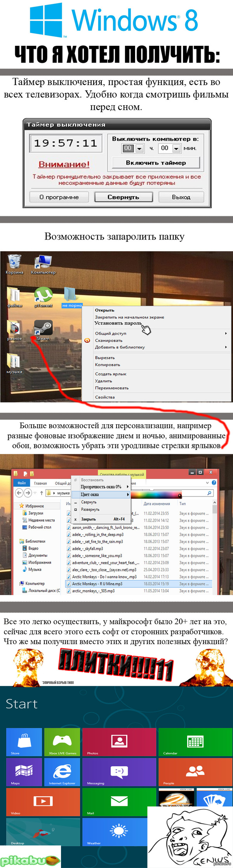Launch the Steam desktop shortcut

43,330
